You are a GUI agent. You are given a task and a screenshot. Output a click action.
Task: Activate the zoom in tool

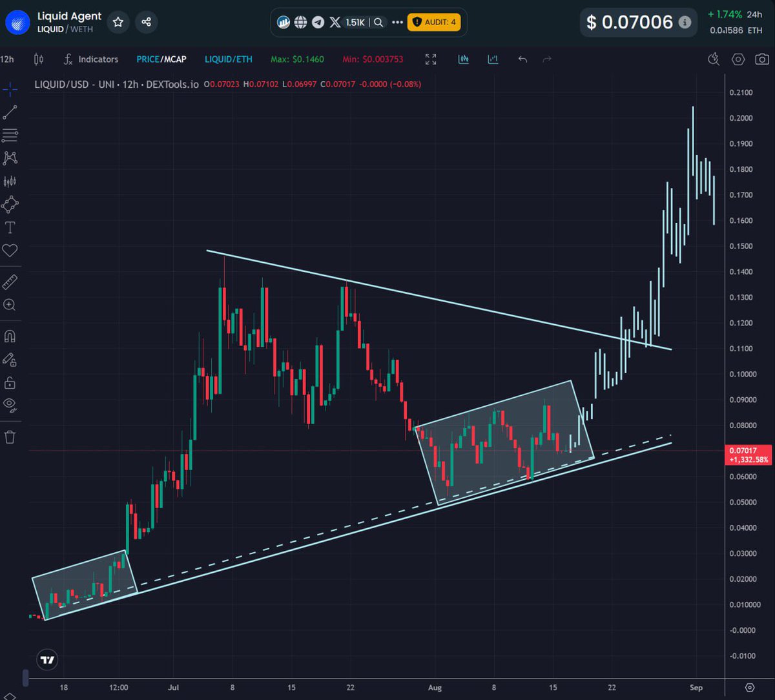10,305
